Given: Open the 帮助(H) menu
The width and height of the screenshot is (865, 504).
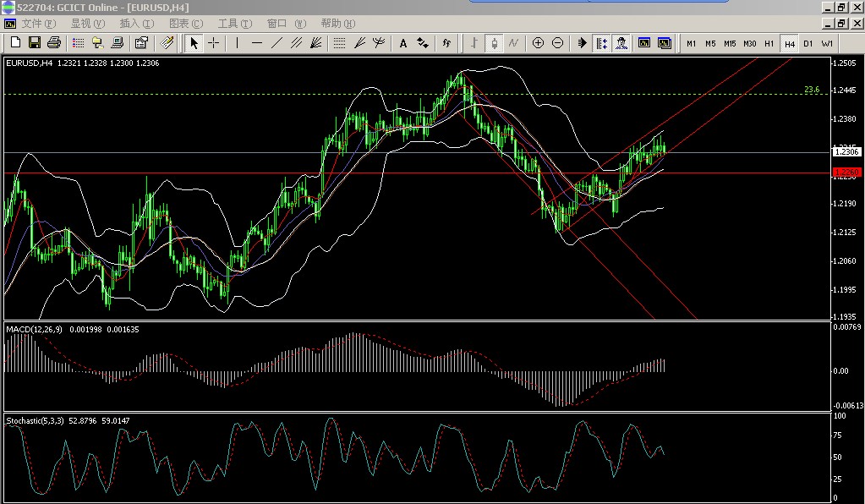Looking at the screenshot, I should 338,23.
